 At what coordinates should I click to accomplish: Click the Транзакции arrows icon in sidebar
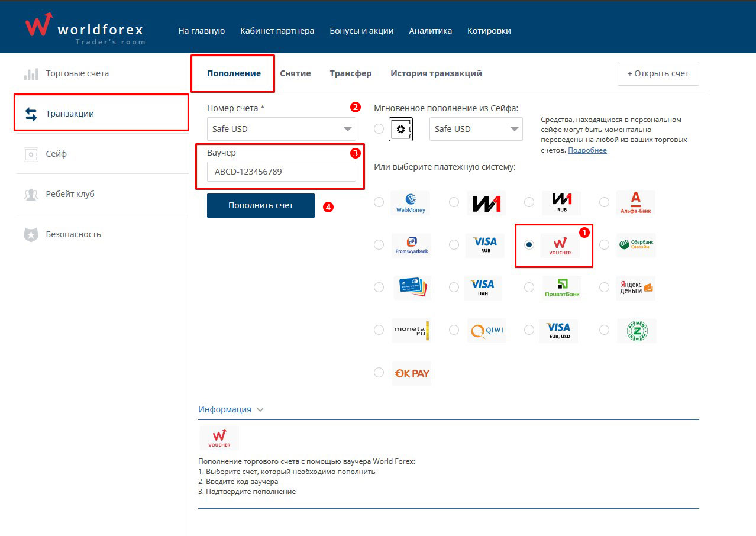coord(31,114)
